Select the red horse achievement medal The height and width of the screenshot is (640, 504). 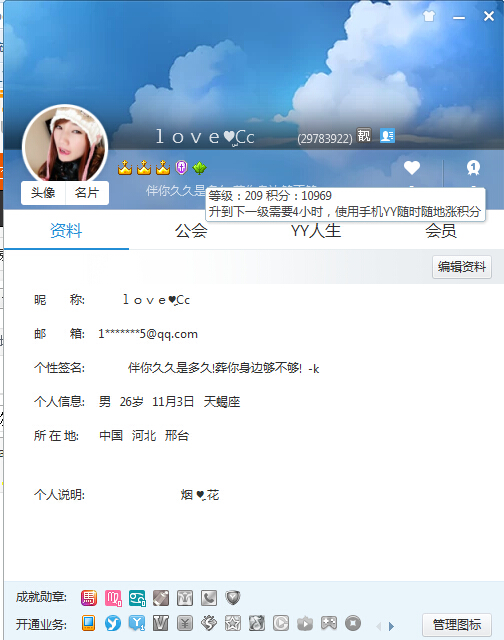point(89,598)
